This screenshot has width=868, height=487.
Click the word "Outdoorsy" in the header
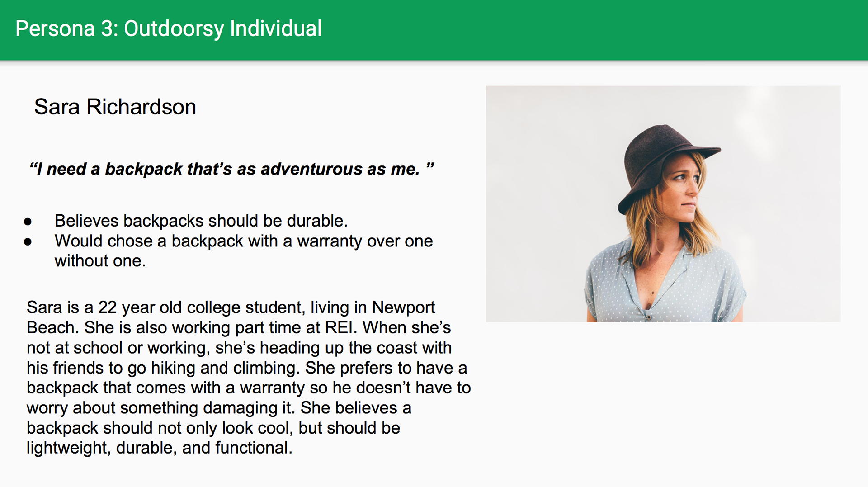point(174,28)
